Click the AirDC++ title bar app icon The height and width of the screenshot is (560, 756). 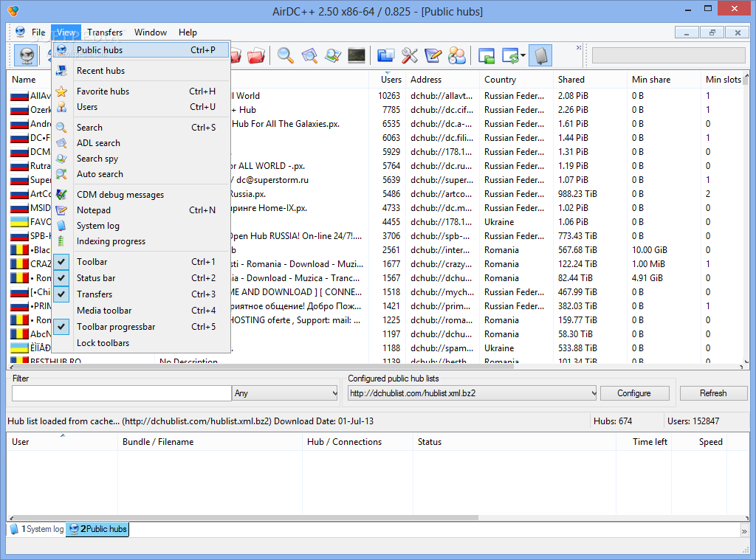pos(13,10)
